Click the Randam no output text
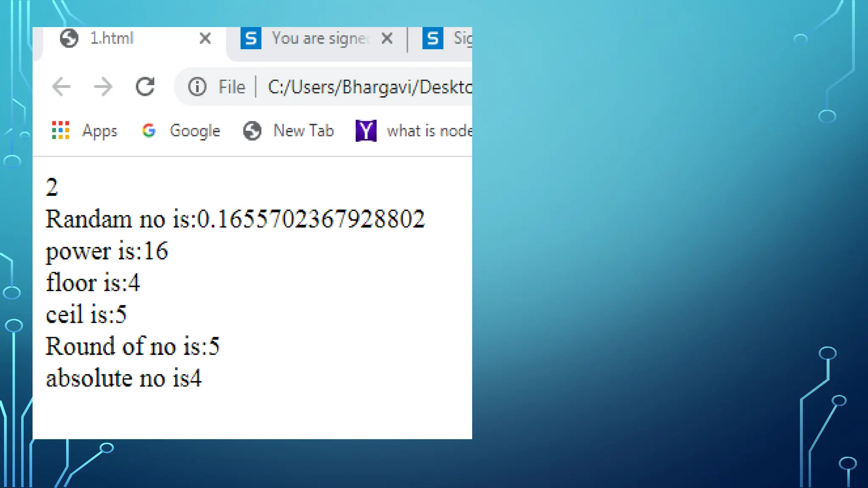This screenshot has width=868, height=488. tap(235, 219)
